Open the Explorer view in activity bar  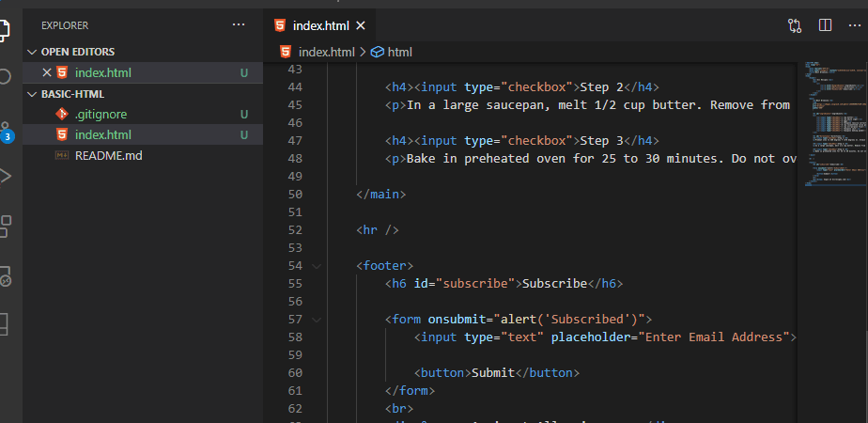pyautogui.click(x=6, y=26)
